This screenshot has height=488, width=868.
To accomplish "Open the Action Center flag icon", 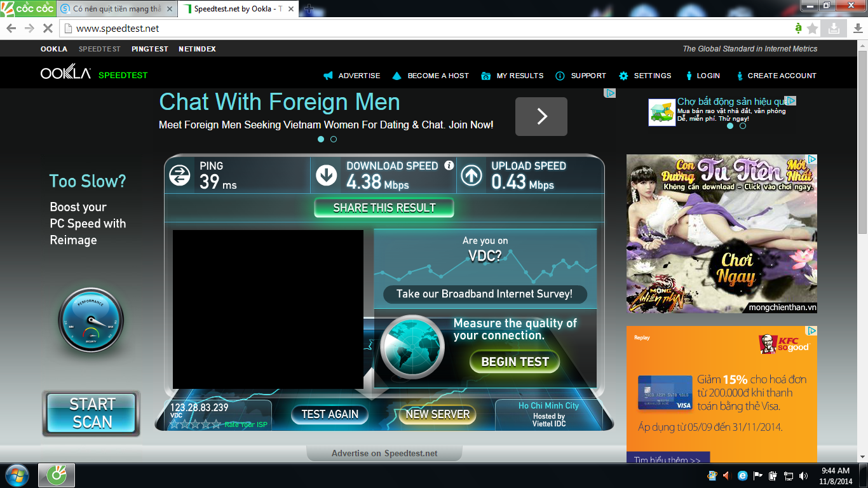I will (x=758, y=476).
